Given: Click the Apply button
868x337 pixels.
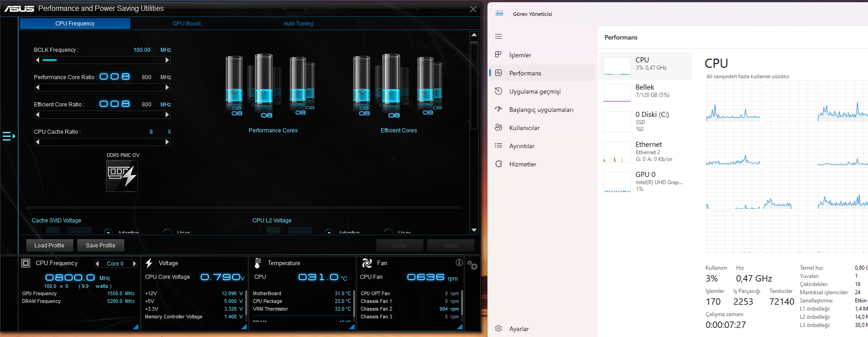Looking at the screenshot, I should (451, 245).
